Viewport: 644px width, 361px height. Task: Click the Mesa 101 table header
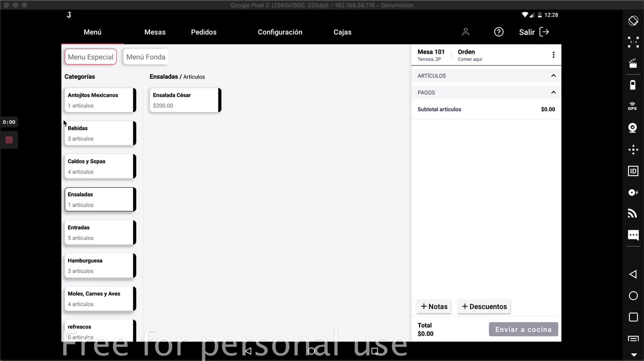(431, 55)
